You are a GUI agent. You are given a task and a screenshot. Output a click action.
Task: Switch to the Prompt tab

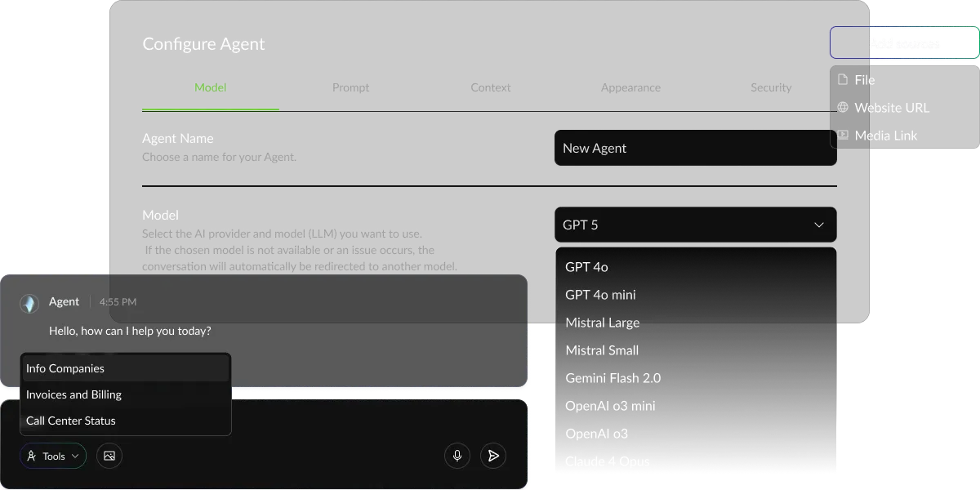pos(350,87)
